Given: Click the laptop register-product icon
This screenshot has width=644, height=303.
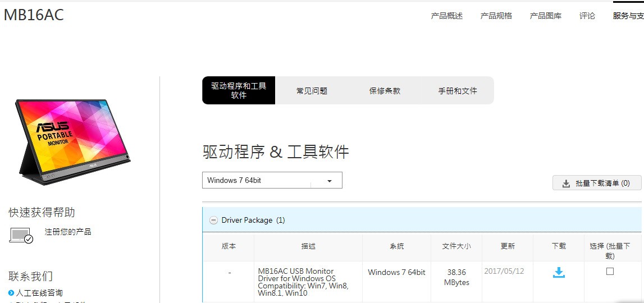Looking at the screenshot, I should click(x=21, y=235).
